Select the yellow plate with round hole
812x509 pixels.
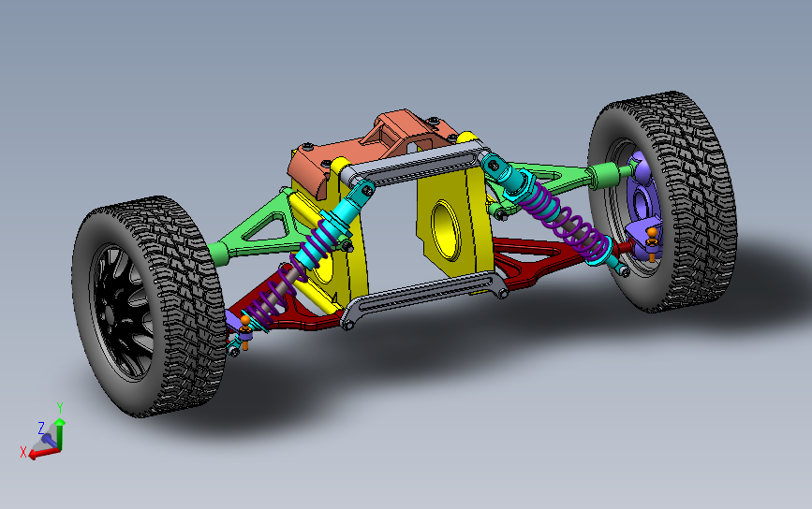point(454,223)
